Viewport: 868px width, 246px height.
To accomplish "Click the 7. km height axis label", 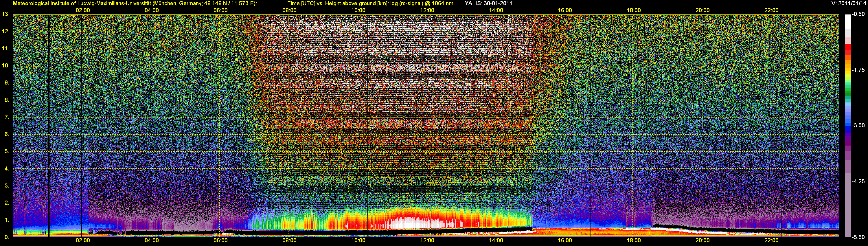I will tap(7, 117).
